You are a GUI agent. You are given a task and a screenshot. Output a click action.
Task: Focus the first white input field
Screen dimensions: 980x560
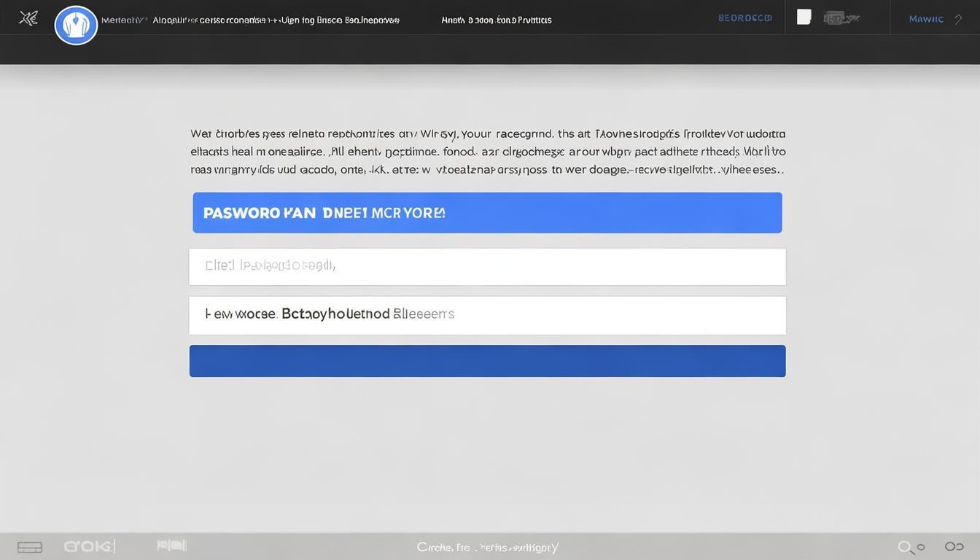487,267
